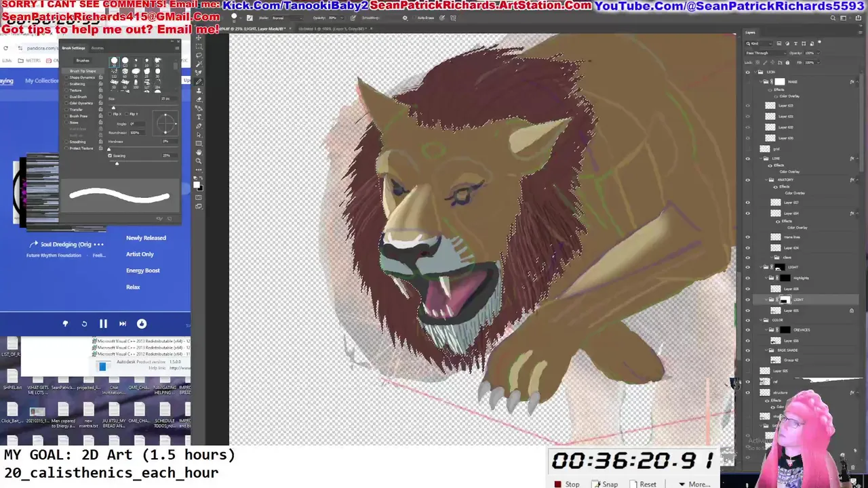Pause the Pandora track
Image resolution: width=868 pixels, height=488 pixels.
(103, 324)
